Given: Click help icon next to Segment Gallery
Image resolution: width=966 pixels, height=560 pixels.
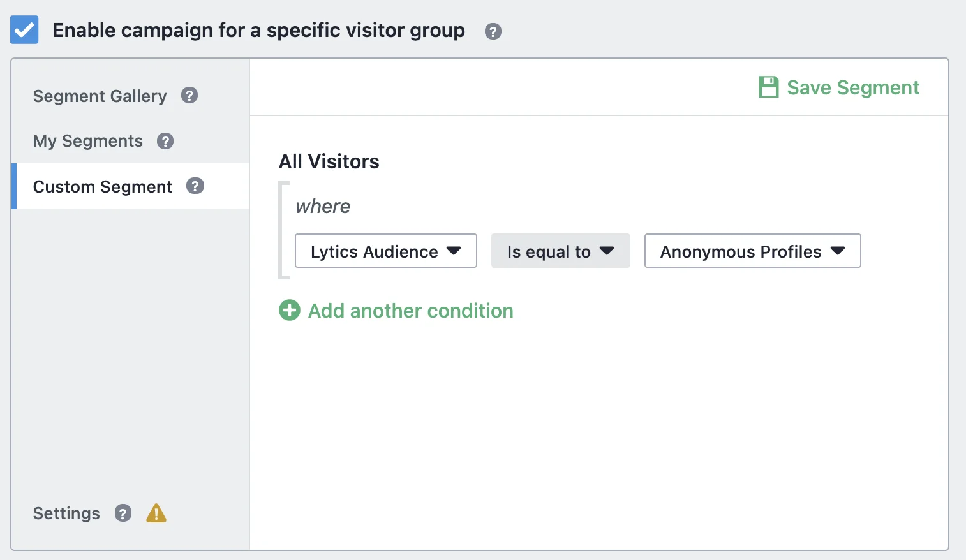Looking at the screenshot, I should click(189, 96).
